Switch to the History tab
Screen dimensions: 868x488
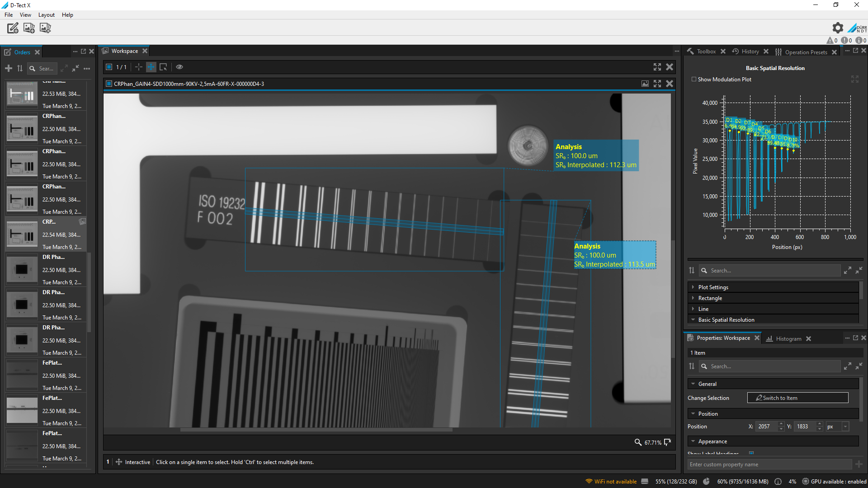[750, 52]
